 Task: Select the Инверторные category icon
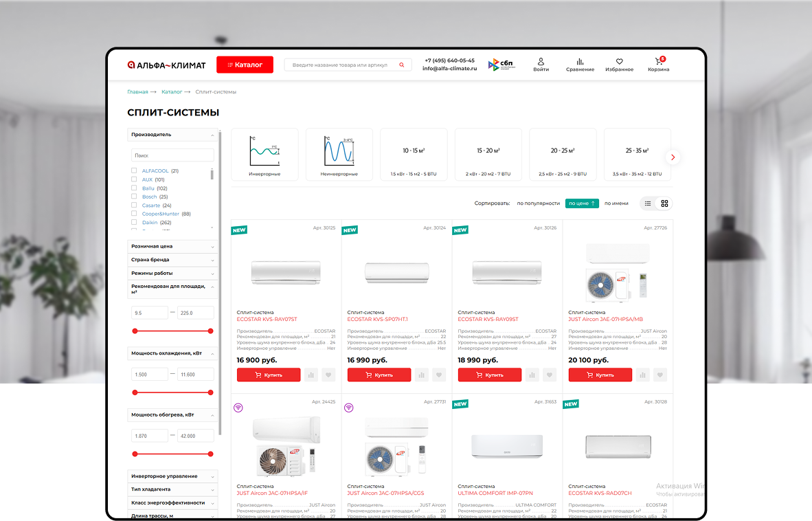tap(264, 155)
